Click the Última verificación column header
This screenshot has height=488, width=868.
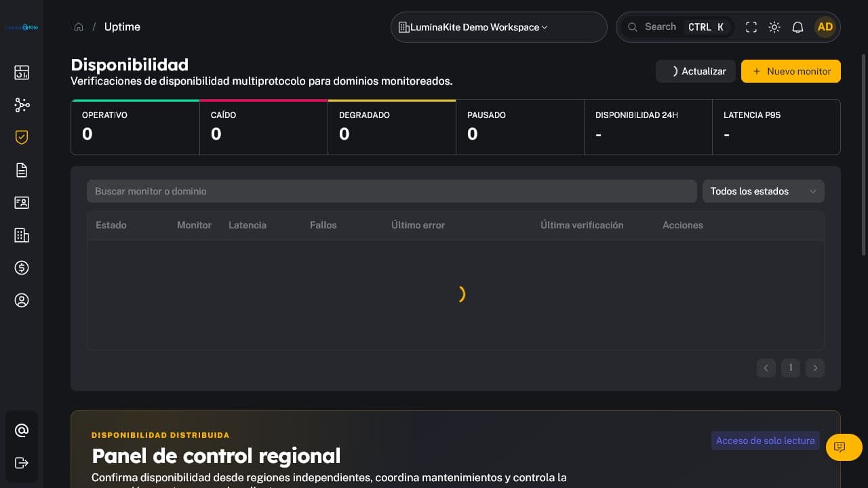pyautogui.click(x=582, y=225)
